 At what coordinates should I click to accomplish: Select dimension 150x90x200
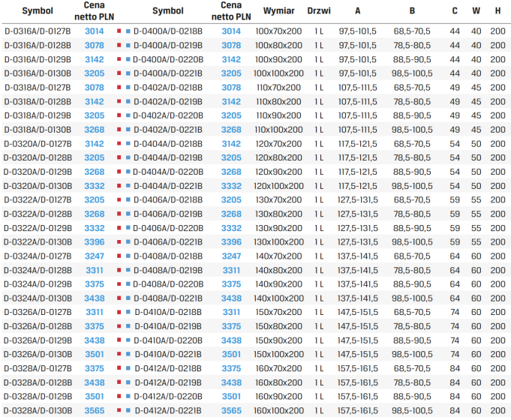pos(278,340)
